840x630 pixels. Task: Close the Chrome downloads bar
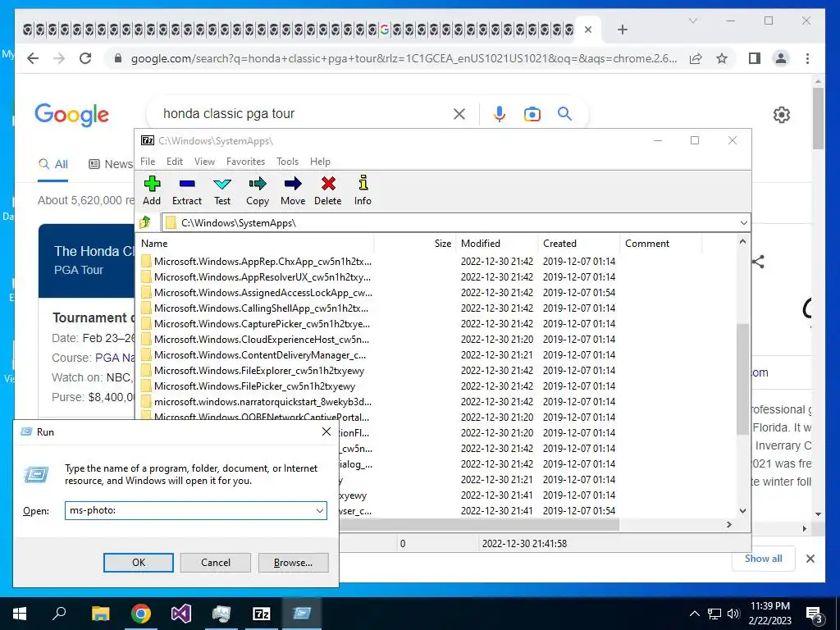[810, 559]
